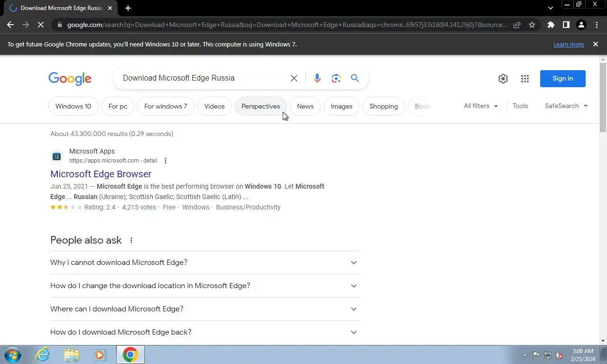Open the tab search chevron in title bar

pyautogui.click(x=550, y=8)
